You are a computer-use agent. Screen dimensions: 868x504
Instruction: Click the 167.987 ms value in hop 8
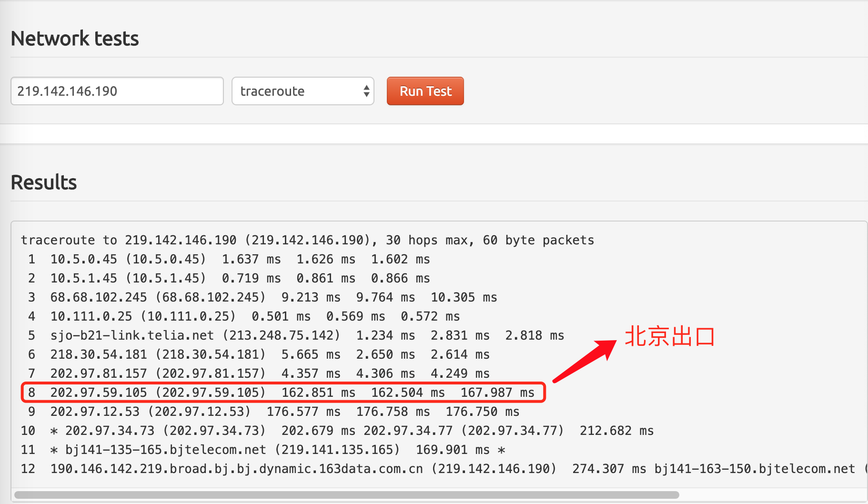[498, 393]
